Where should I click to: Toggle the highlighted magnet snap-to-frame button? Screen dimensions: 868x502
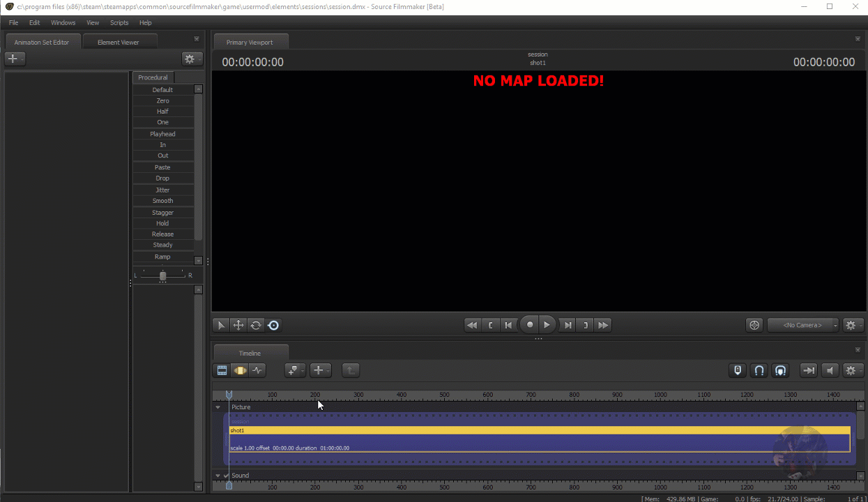pyautogui.click(x=781, y=370)
